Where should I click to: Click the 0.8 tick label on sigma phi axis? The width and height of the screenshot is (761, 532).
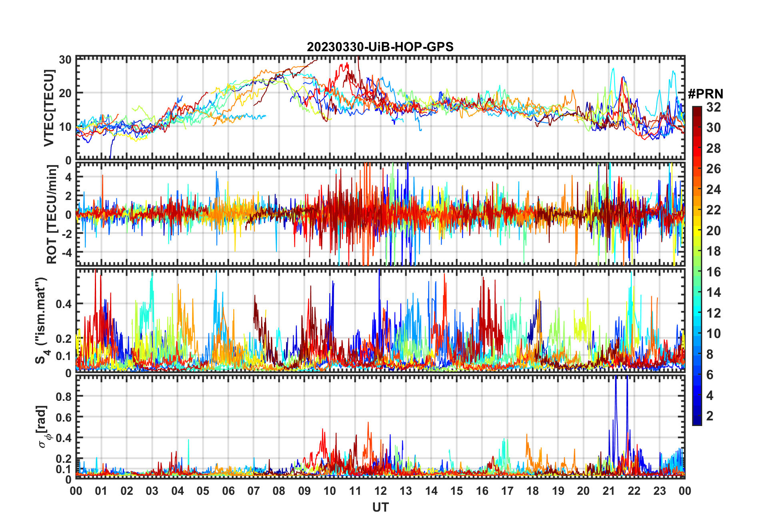pyautogui.click(x=64, y=396)
